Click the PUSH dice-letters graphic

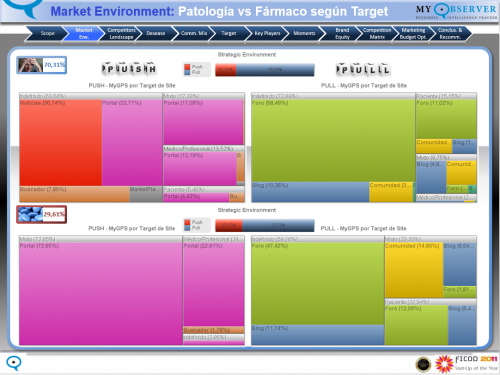tap(129, 68)
